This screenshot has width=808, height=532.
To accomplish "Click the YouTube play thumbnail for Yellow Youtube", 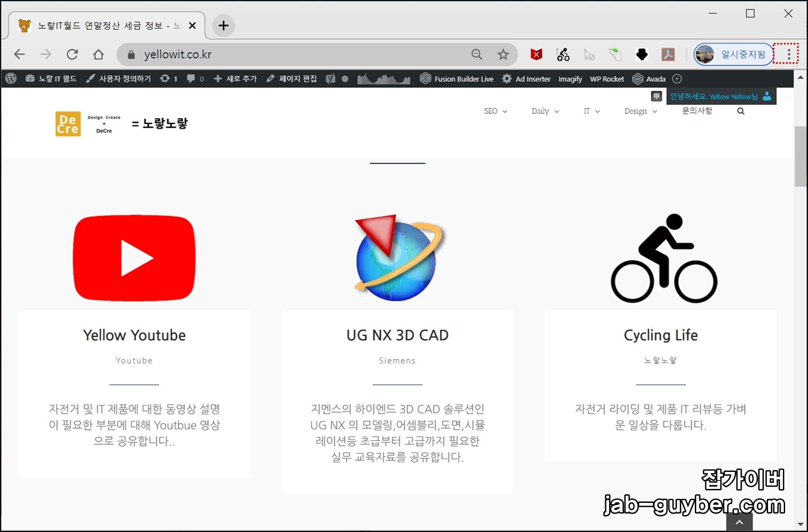I will pos(134,257).
